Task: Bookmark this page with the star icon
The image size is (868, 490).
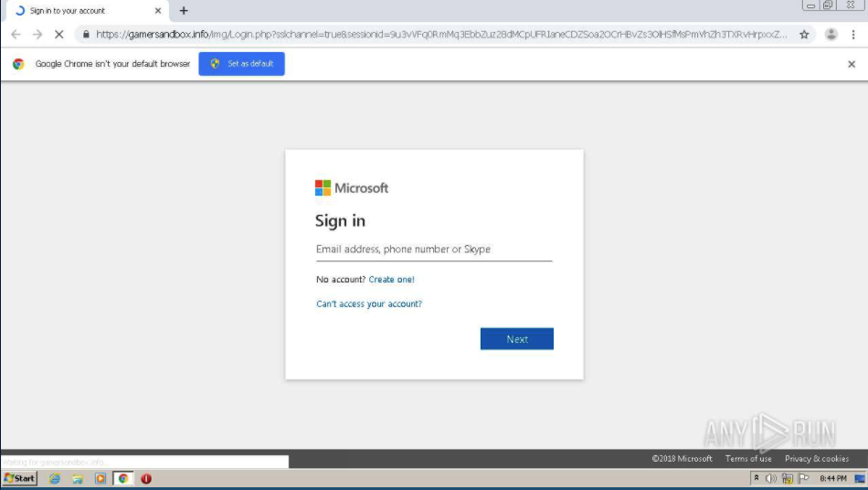Action: coord(804,35)
